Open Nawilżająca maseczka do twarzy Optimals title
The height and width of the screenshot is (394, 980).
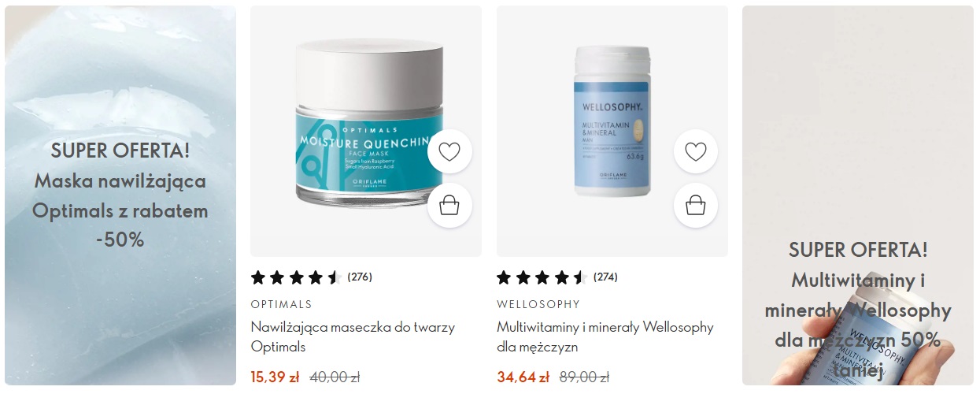(353, 336)
